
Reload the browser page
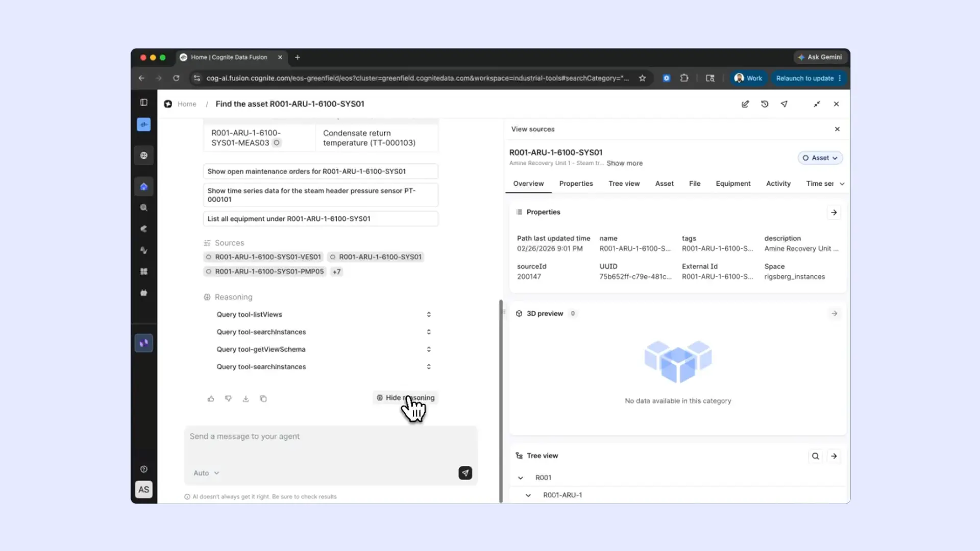(176, 78)
